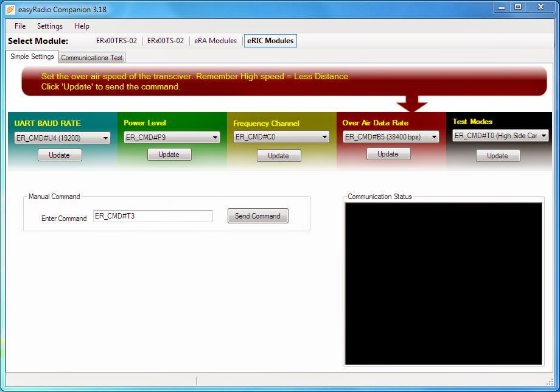560x392 pixels.
Task: Open the Over Air Data Rate dropdown
Action: 391,137
